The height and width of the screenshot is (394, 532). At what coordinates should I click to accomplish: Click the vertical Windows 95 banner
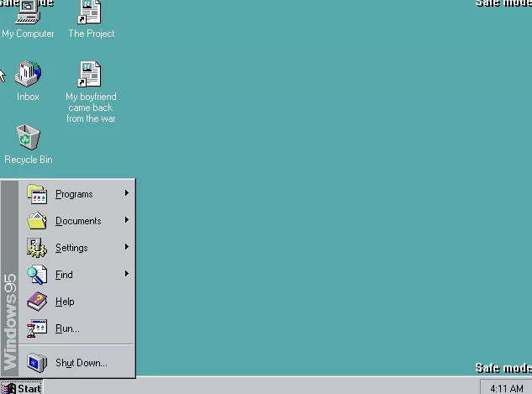[x=10, y=319]
